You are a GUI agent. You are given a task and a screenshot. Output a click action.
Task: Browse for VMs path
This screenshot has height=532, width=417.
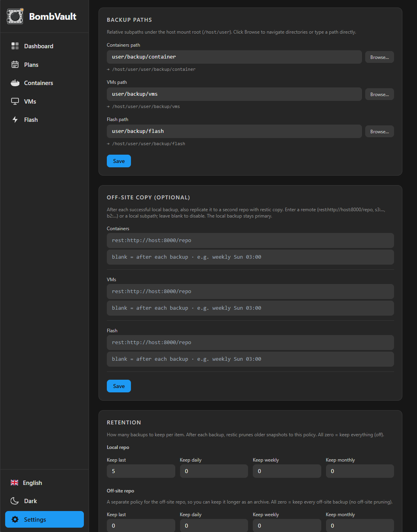click(379, 94)
